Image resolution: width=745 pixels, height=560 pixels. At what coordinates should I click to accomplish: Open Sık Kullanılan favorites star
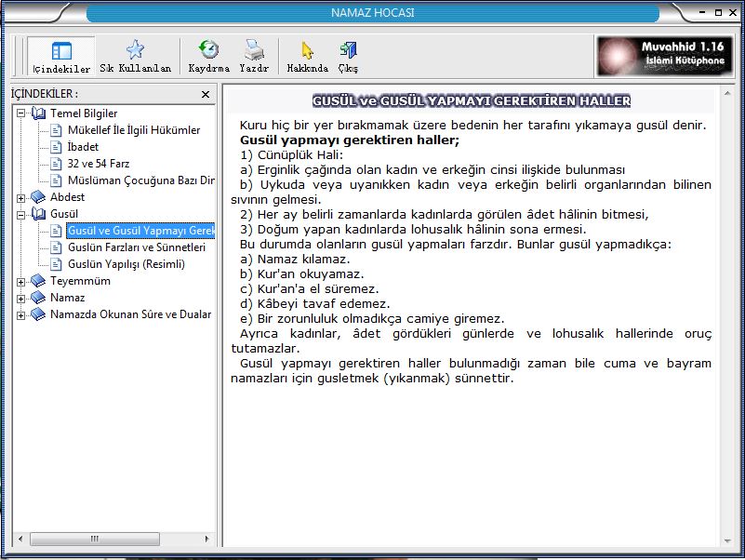point(136,57)
